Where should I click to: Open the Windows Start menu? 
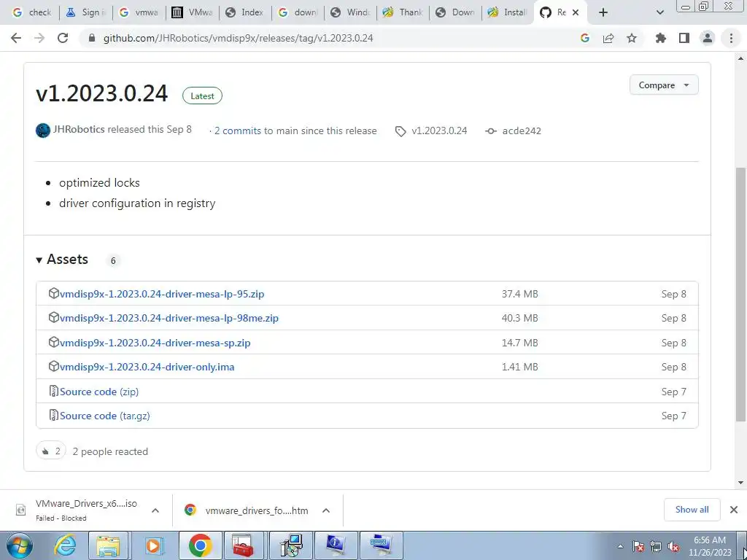coord(18,545)
